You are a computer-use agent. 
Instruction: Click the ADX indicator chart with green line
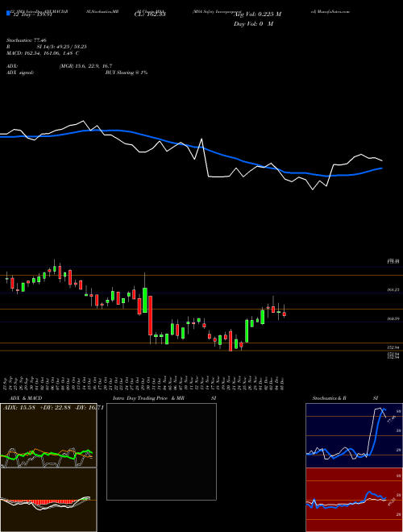pos(48,435)
